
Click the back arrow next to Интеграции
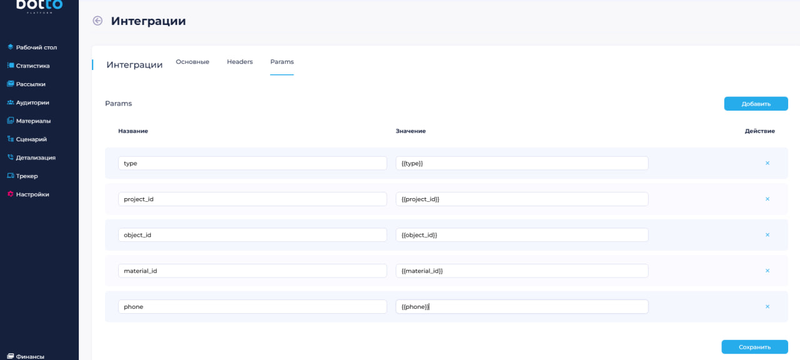pos(97,21)
